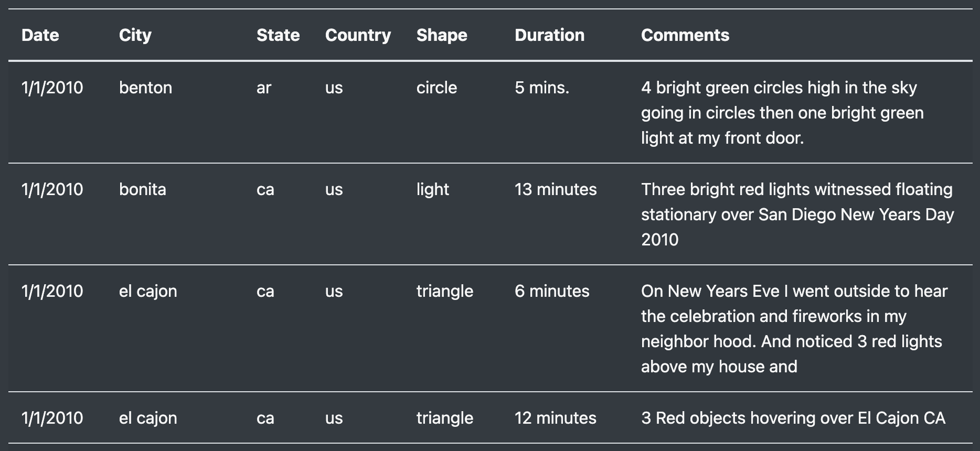
Task: Click the comment about Three bright red lights
Action: tap(797, 214)
